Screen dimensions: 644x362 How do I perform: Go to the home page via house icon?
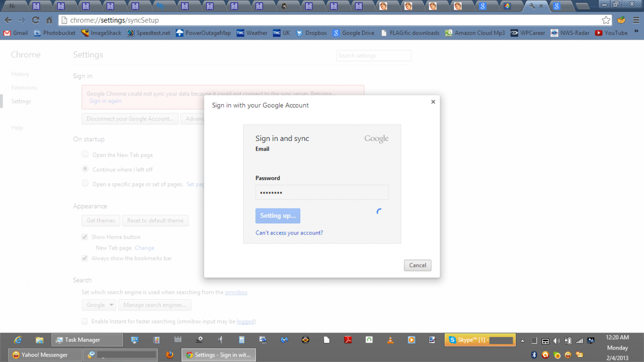[x=49, y=20]
